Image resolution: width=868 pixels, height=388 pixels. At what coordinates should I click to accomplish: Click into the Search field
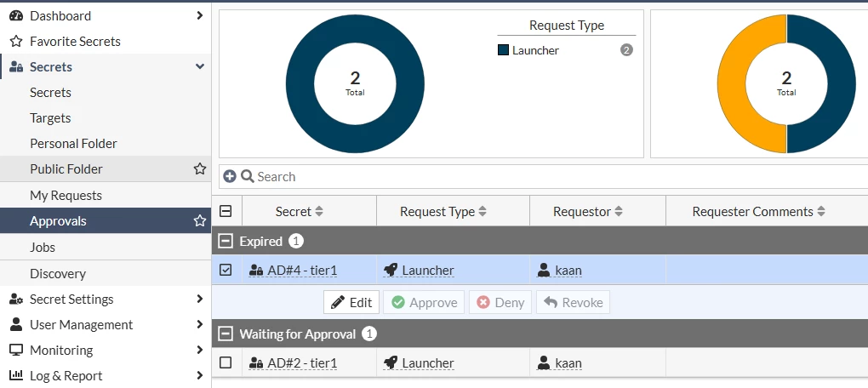point(543,177)
